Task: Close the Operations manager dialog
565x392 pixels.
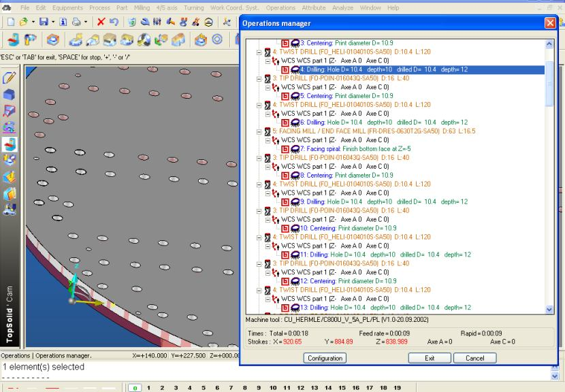Action: [x=550, y=23]
